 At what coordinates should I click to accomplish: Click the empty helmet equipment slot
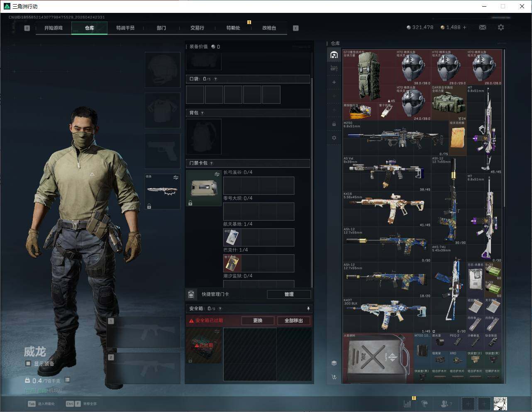point(162,69)
